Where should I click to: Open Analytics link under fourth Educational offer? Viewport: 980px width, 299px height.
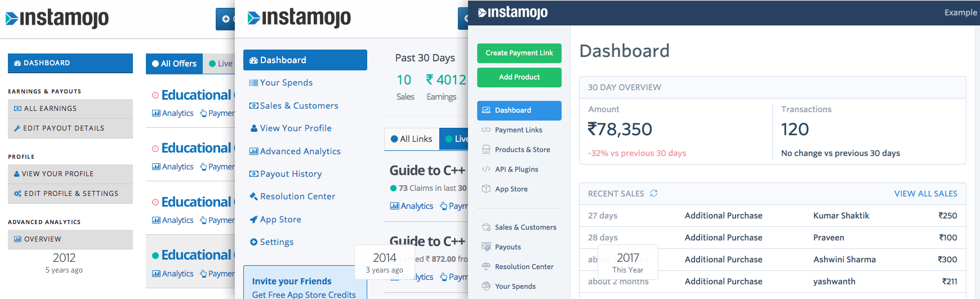click(x=172, y=274)
